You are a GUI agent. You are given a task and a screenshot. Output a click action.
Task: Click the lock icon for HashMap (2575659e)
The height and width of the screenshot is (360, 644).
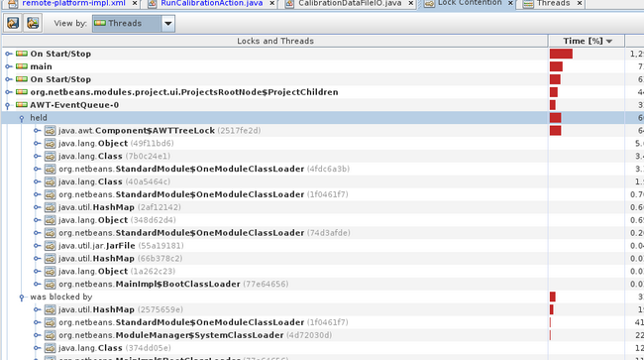[51, 309]
